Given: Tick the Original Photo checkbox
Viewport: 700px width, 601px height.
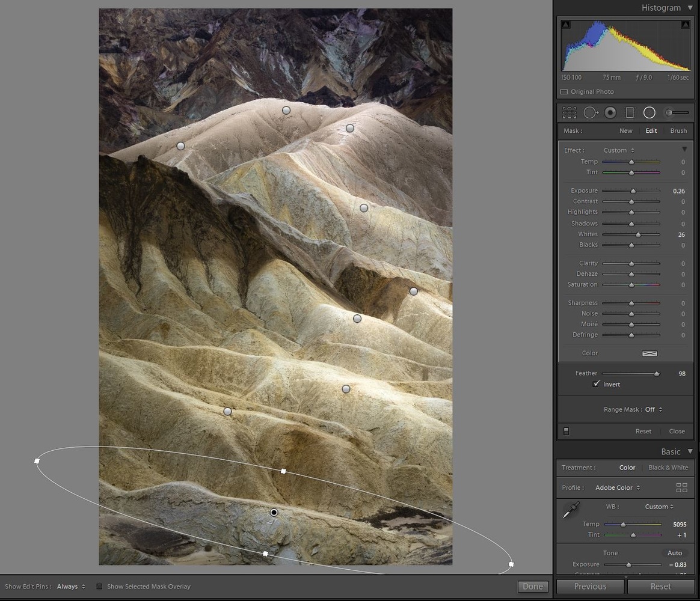Looking at the screenshot, I should (x=564, y=92).
